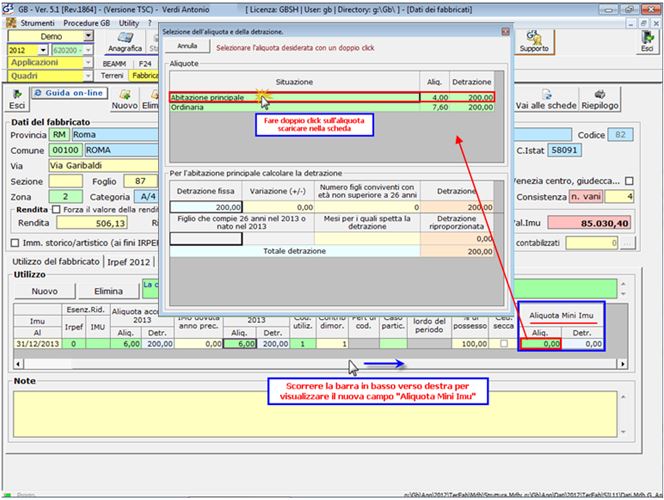Click the Strumenti menu icon
The height and width of the screenshot is (500, 664).
coord(11,23)
